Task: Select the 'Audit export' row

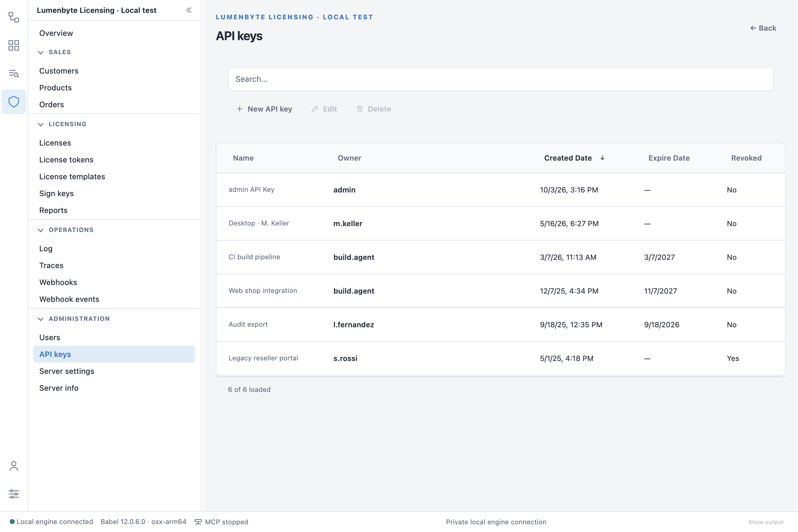Action: coord(500,325)
